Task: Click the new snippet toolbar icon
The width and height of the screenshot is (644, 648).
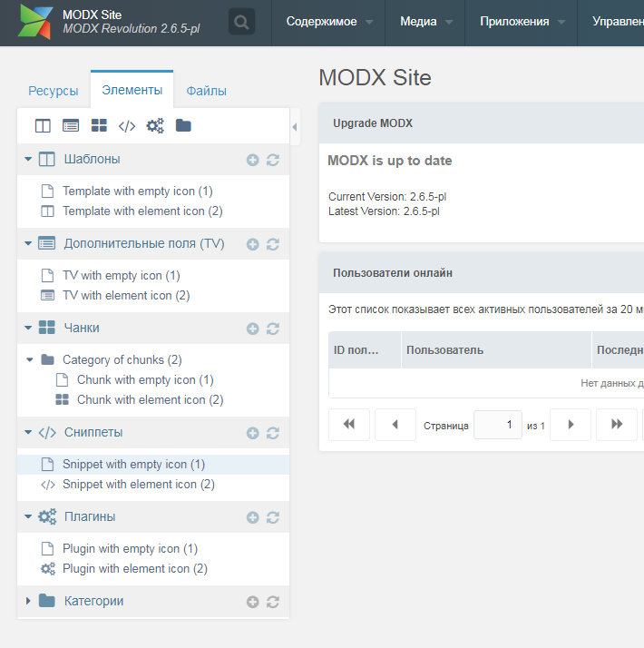Action: [x=127, y=125]
